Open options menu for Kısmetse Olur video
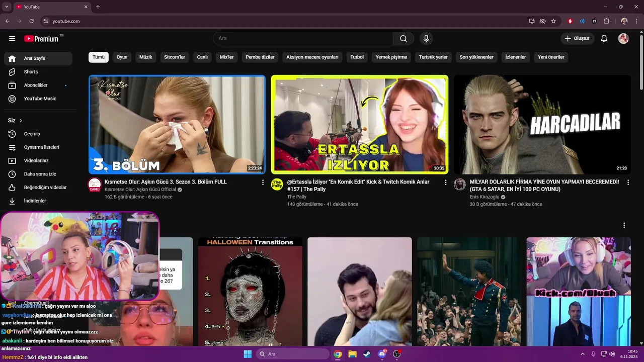 point(263,183)
